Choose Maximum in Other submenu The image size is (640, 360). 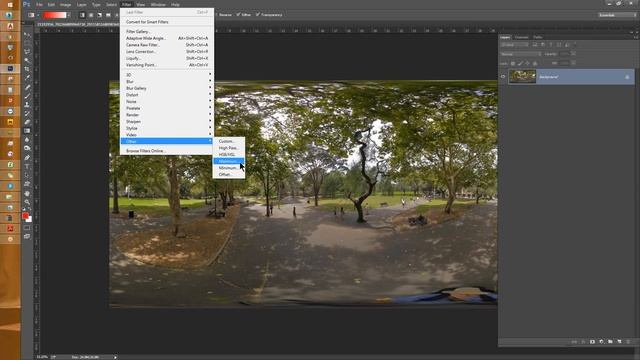pos(229,161)
